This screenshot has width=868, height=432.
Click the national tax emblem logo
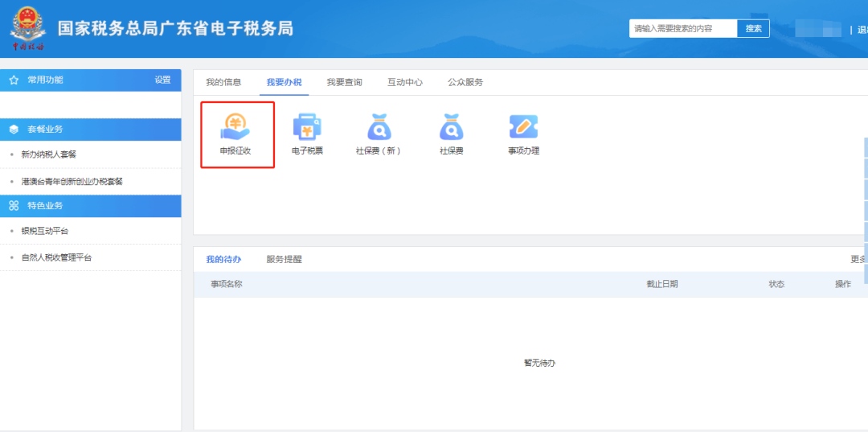[x=27, y=27]
